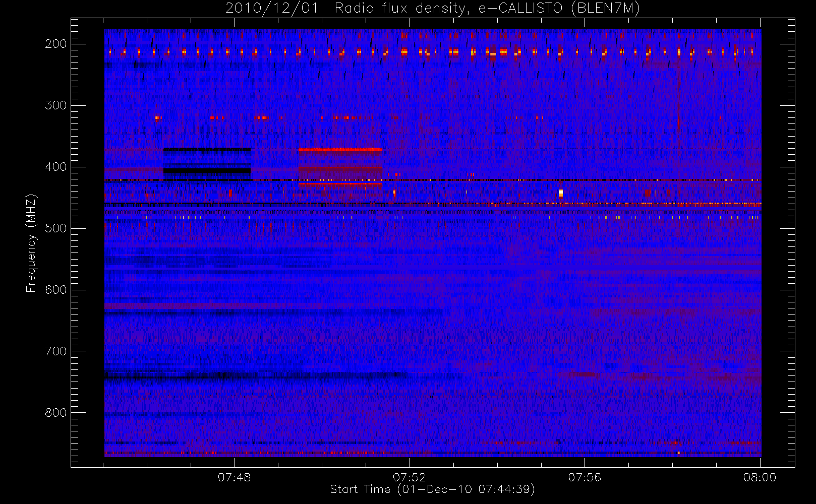Click the plot title mentioning e-CALLISTO (BLEN7M)
This screenshot has height=504, width=816.
[x=433, y=9]
